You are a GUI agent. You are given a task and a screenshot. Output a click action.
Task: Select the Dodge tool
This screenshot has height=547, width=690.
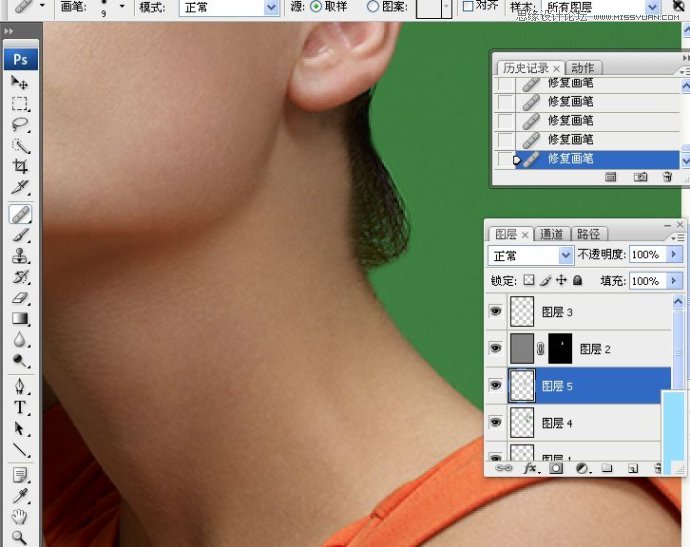20,360
